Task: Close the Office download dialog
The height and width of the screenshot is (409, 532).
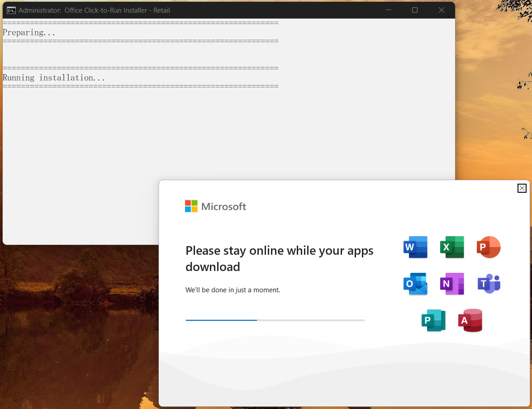Action: pyautogui.click(x=522, y=188)
